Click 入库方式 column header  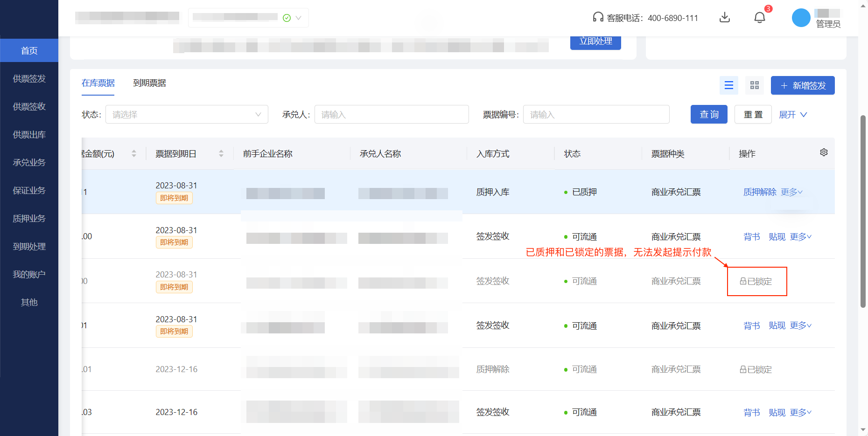(x=493, y=154)
